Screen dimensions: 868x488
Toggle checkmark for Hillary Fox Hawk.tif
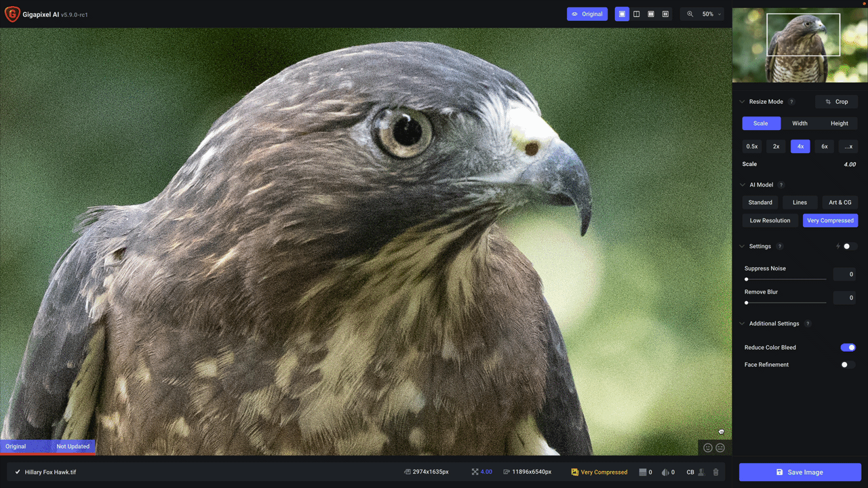18,472
